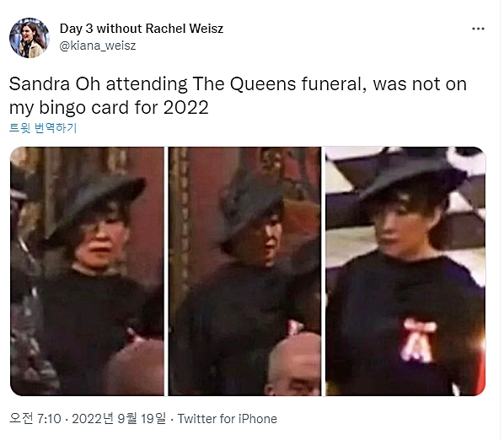Viewport: 504px width, 440px height.
Task: Click the 2022년 9월 19일 date link
Action: tap(119, 419)
